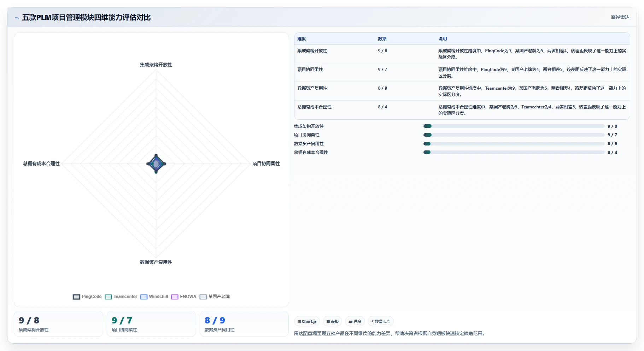Toggle 某国产老牌 legend swatch
The image size is (644, 351).
(203, 297)
